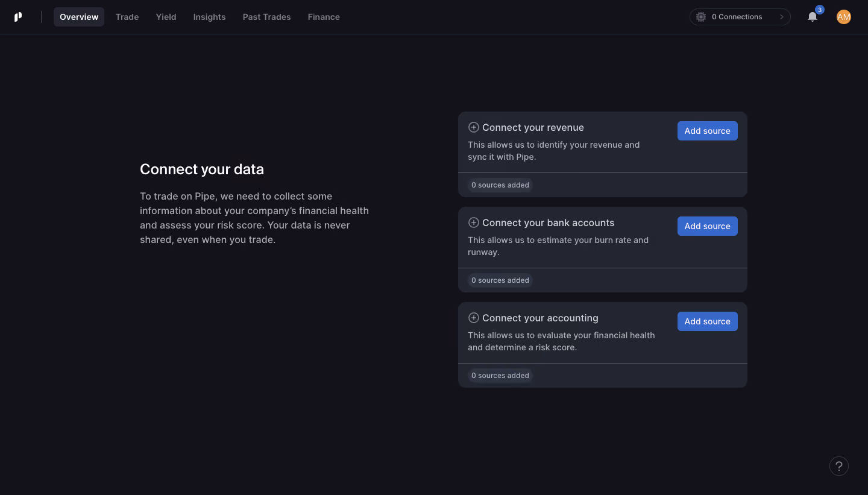Open the AM user avatar menu
Image resolution: width=868 pixels, height=495 pixels.
tap(844, 17)
